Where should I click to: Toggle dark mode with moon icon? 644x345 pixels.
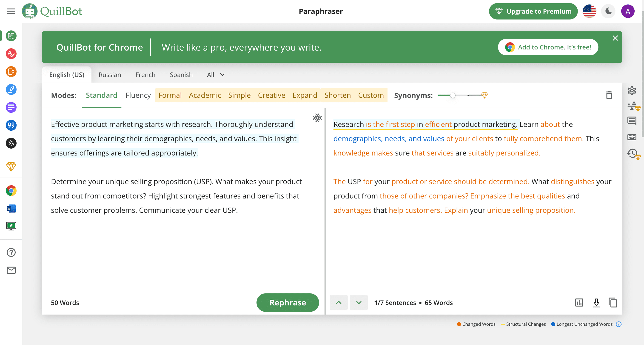[x=608, y=11]
